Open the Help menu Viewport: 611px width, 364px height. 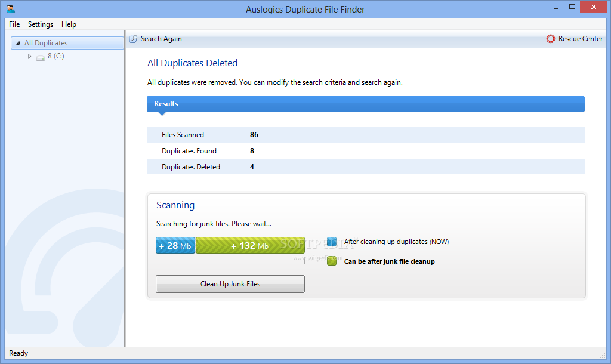coord(69,24)
